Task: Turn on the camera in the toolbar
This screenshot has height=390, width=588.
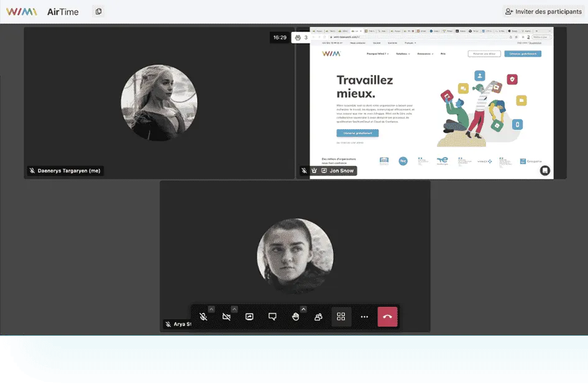Action: (226, 317)
